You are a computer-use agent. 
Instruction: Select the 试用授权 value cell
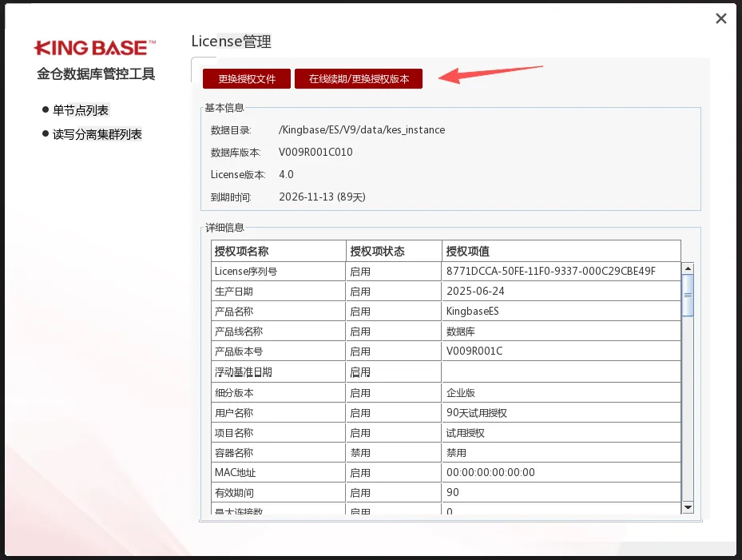[x=561, y=432]
